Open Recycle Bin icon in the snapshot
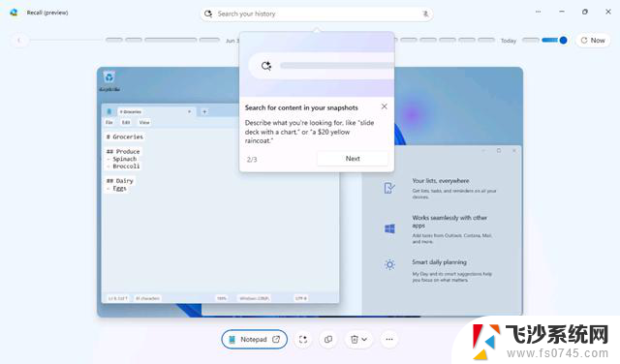Screen dimensions: 620x364 [x=109, y=80]
